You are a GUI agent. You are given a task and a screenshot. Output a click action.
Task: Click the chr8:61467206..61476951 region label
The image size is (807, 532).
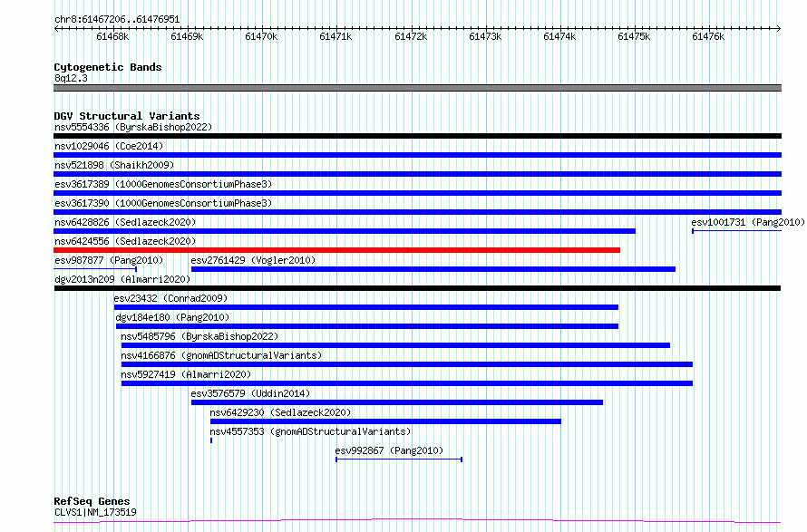[x=117, y=20]
